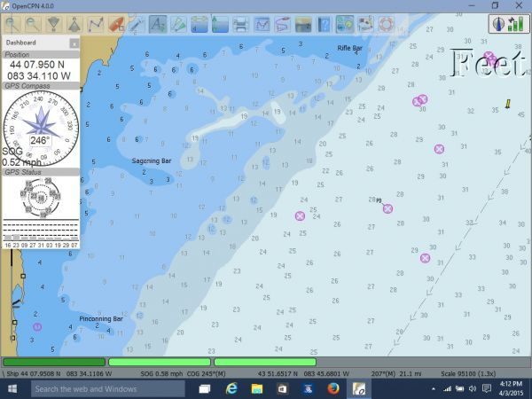532x399 pixels.
Task: Select the first dark green chart bar segment
Action: [x=54, y=362]
